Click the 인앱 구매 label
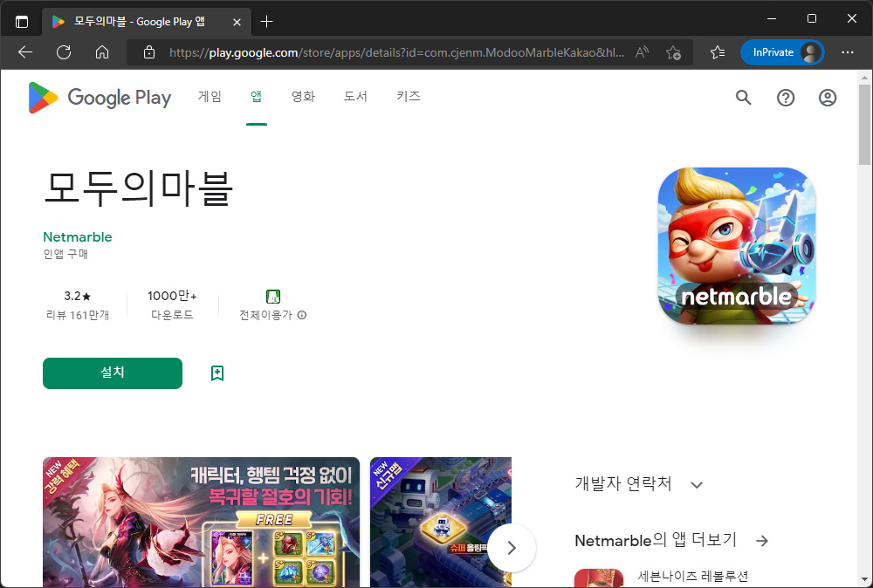This screenshot has width=873, height=588. (65, 254)
